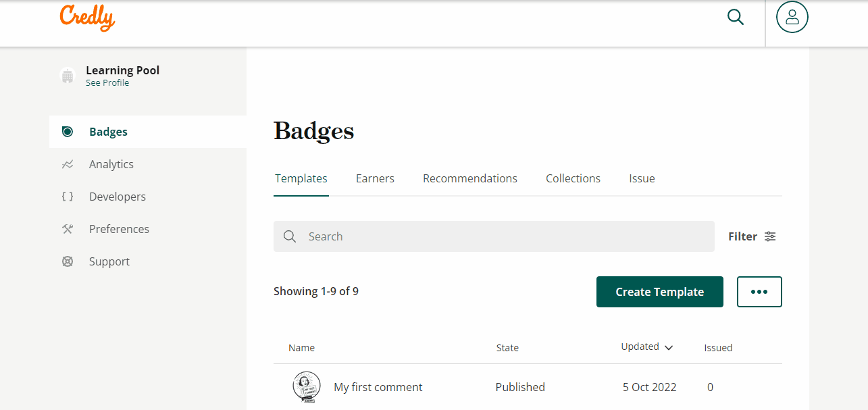
Task: Open search with the magnifying glass icon
Action: (735, 17)
